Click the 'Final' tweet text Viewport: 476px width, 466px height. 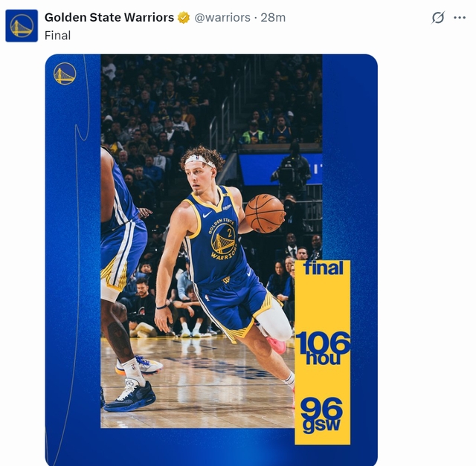58,36
